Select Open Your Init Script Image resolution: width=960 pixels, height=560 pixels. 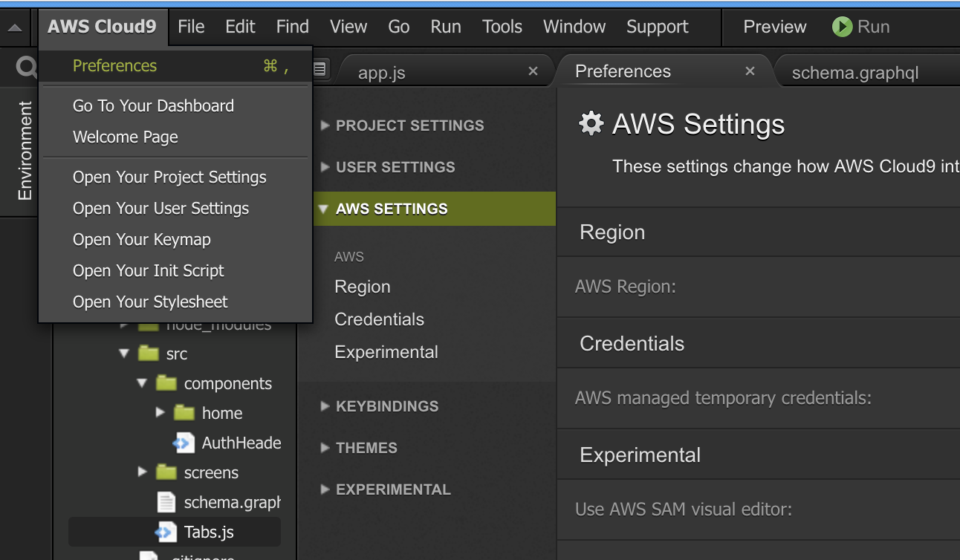click(x=175, y=271)
